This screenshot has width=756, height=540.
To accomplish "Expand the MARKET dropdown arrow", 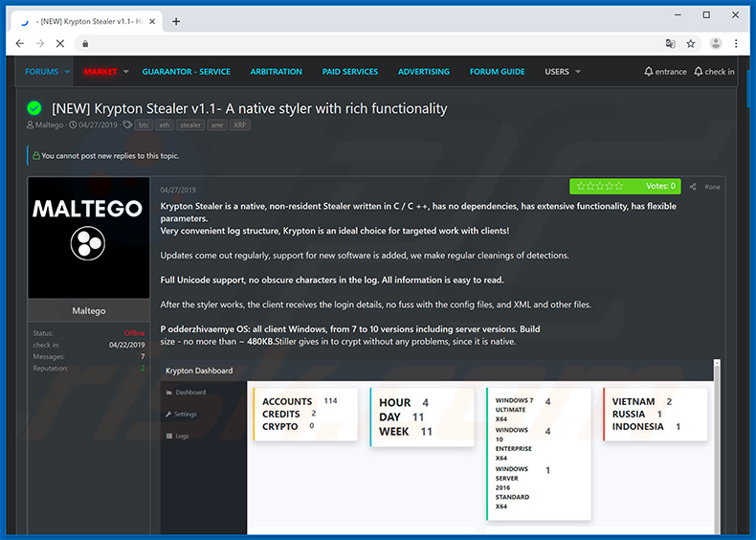I will 125,72.
